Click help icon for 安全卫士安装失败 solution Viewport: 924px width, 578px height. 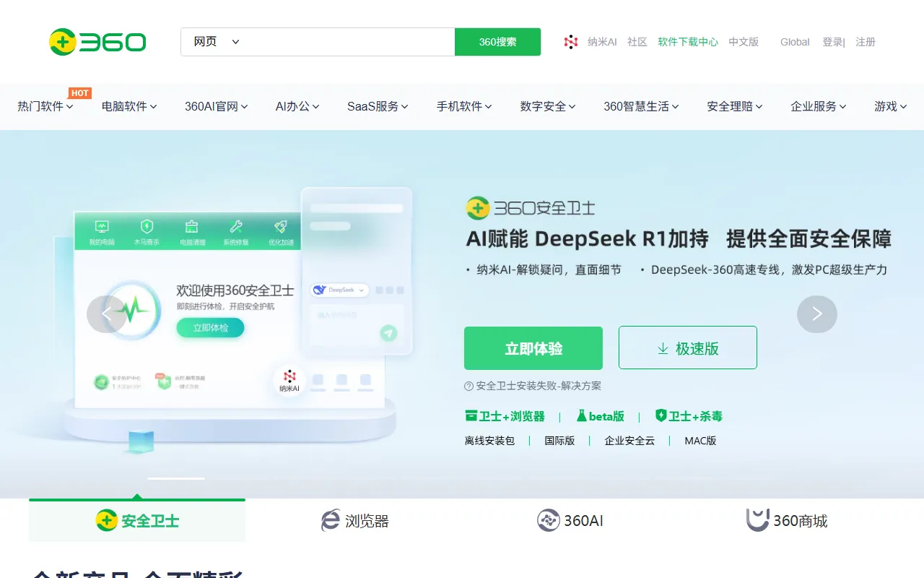pos(468,386)
